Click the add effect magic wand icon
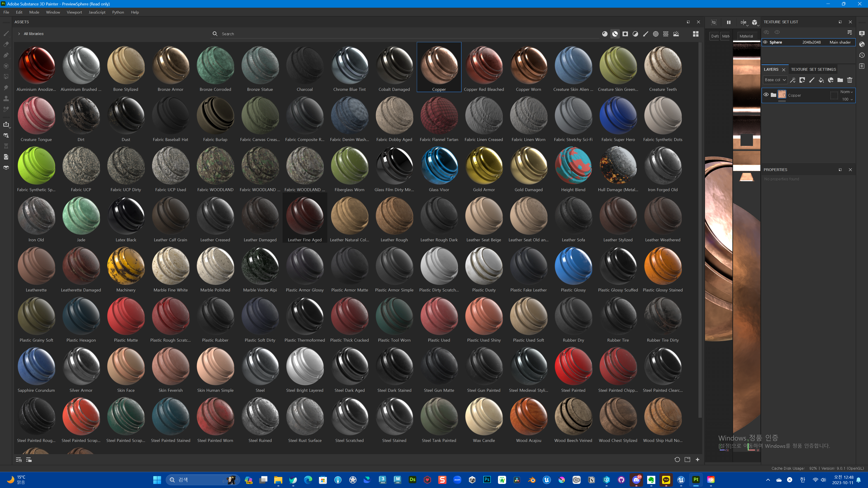868x488 pixels. coord(793,80)
